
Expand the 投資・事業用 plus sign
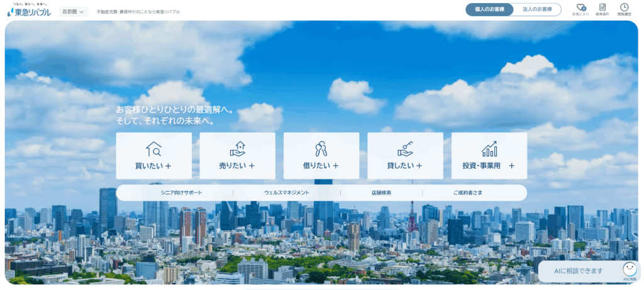[x=511, y=166]
